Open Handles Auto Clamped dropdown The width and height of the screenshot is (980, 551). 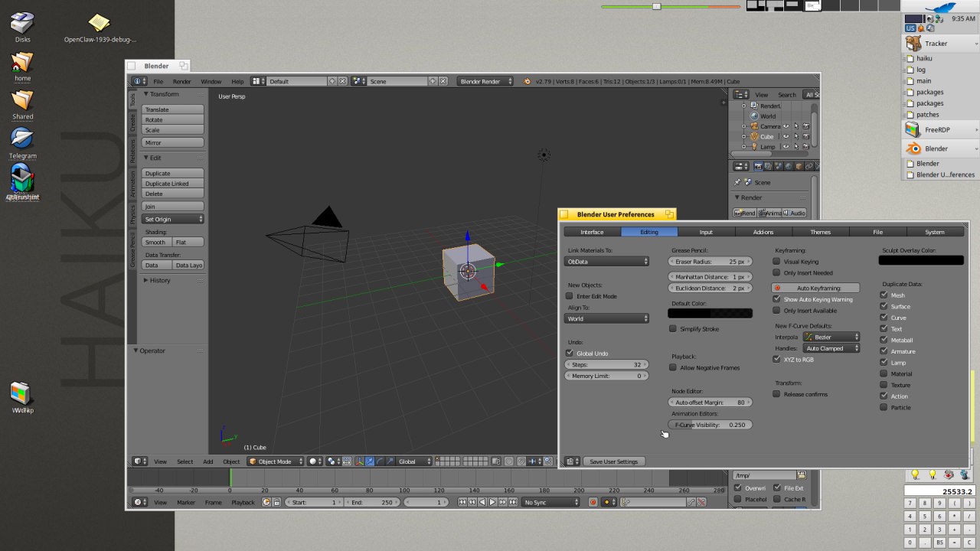tap(831, 349)
